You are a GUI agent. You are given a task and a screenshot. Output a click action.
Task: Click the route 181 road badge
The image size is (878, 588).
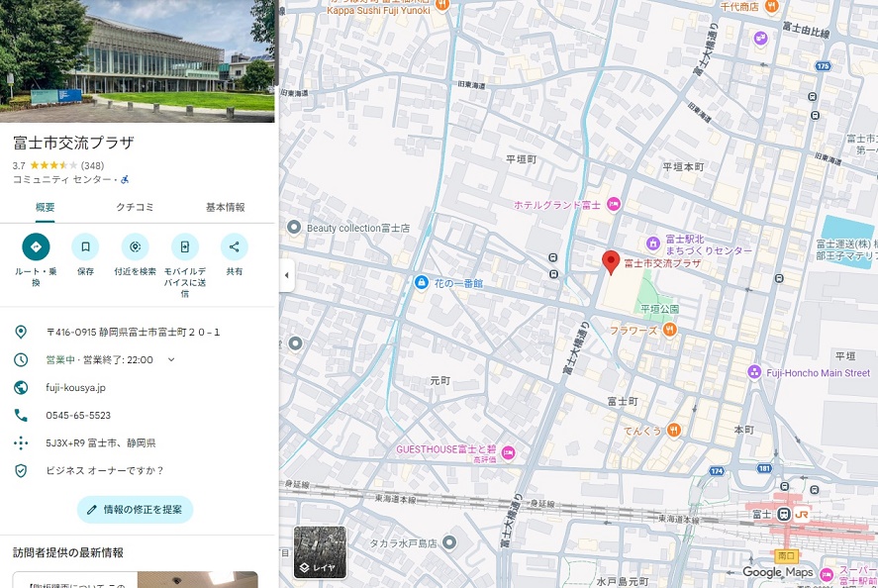pos(764,468)
